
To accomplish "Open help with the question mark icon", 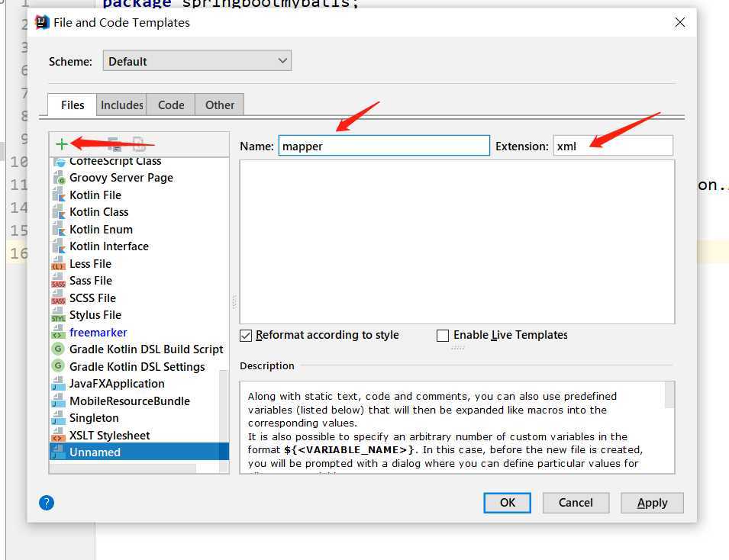I will 47,502.
